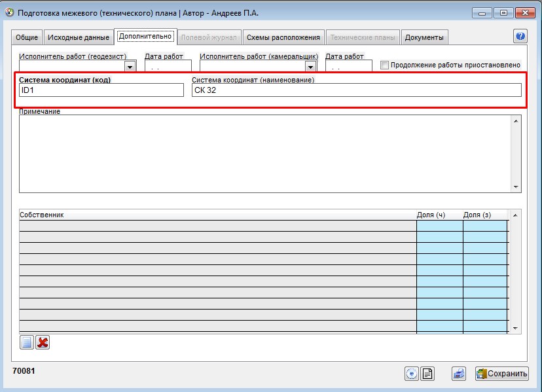Image resolution: width=542 pixels, height=392 pixels.
Task: Minimize the "Подготовка межевого плана" window
Action: (x=482, y=13)
